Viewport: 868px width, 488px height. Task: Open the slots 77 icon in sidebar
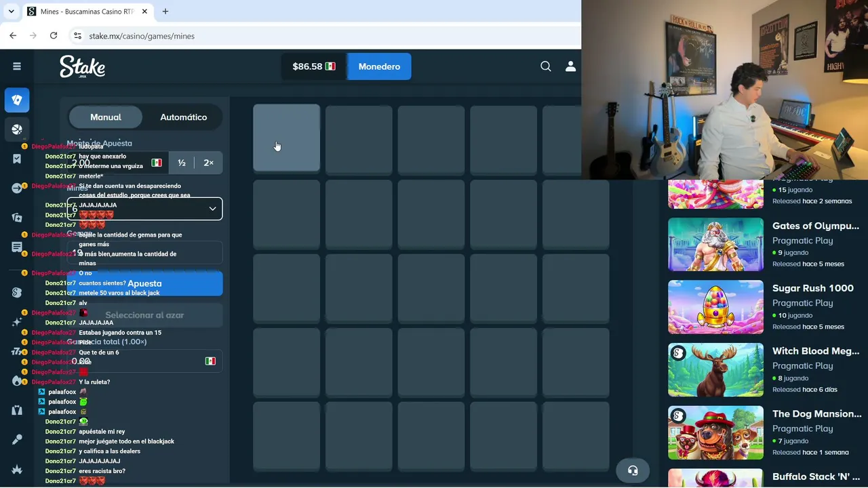(x=17, y=351)
